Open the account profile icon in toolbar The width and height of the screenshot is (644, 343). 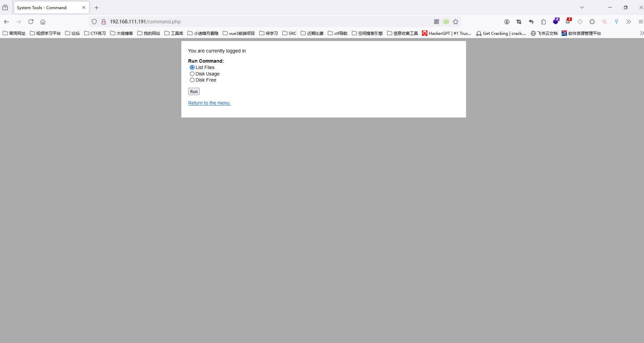click(507, 22)
